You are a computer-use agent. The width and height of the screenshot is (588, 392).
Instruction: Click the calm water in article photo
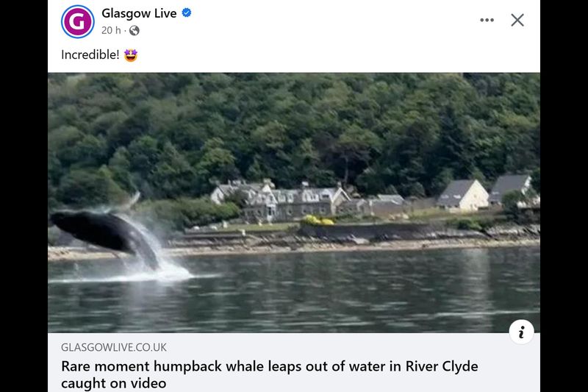coord(337,293)
